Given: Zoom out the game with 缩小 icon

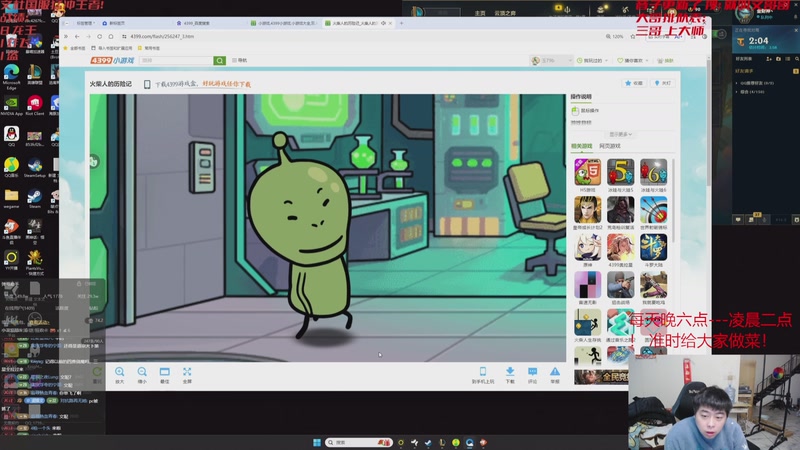Looking at the screenshot, I should (x=142, y=375).
